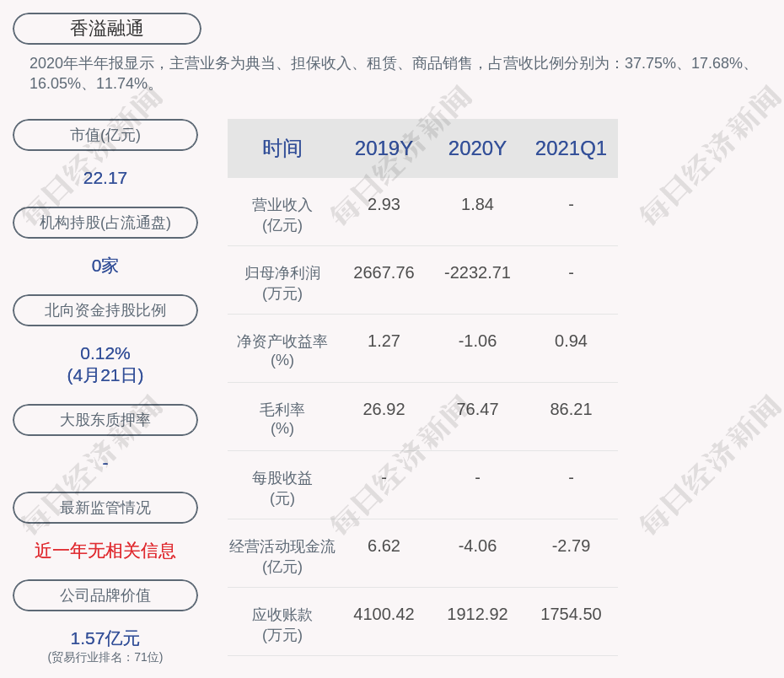Select the 86.21 gross margin cell
The height and width of the screenshot is (678, 784).
(x=571, y=409)
